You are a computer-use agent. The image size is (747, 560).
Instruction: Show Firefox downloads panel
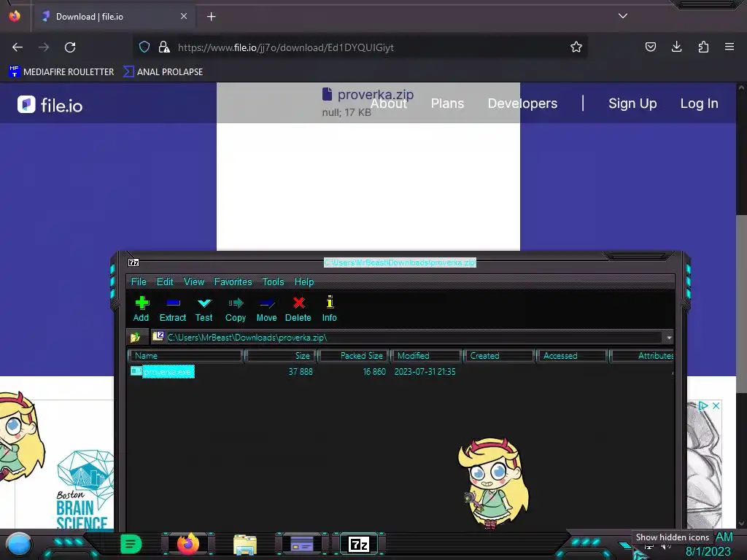[x=676, y=47]
